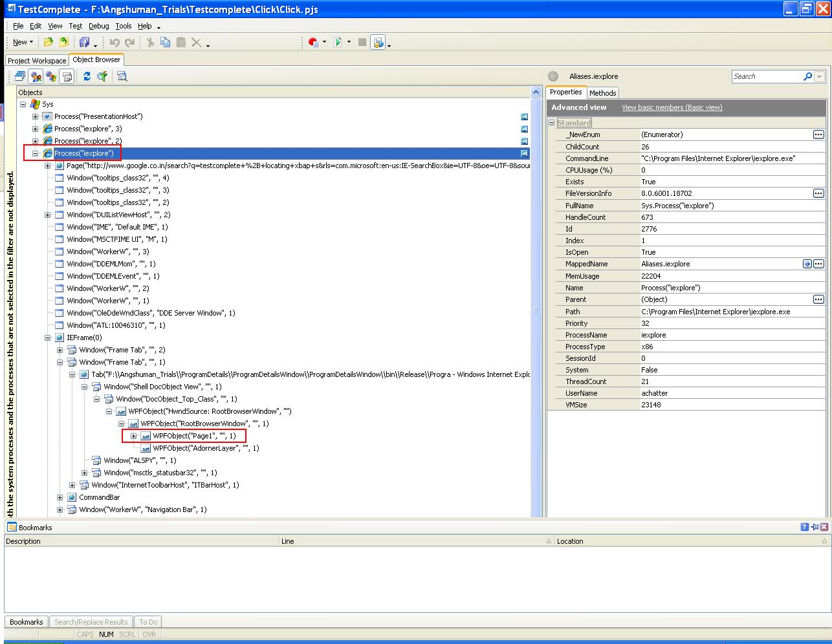832x644 pixels.
Task: Open the New dropdown in toolbar
Action: [23, 43]
